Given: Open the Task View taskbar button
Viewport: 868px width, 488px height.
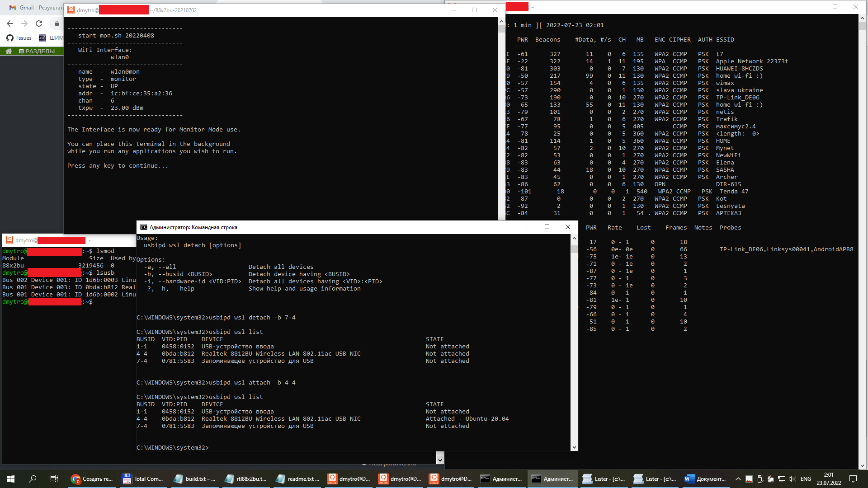Looking at the screenshot, I should (x=54, y=479).
